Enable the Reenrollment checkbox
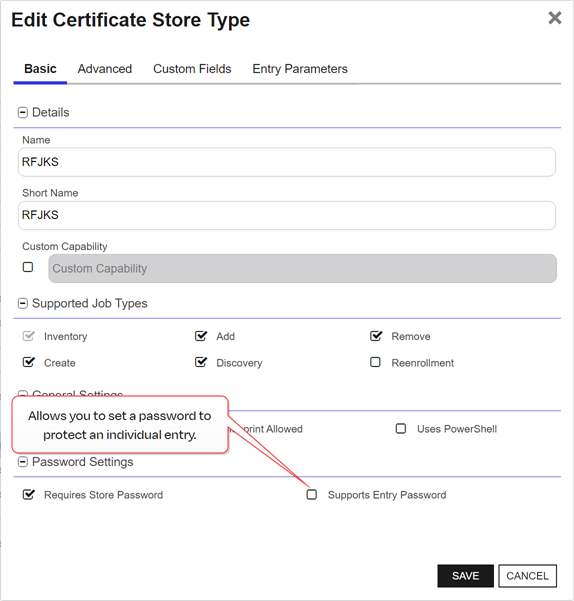This screenshot has width=574, height=601. 375,362
